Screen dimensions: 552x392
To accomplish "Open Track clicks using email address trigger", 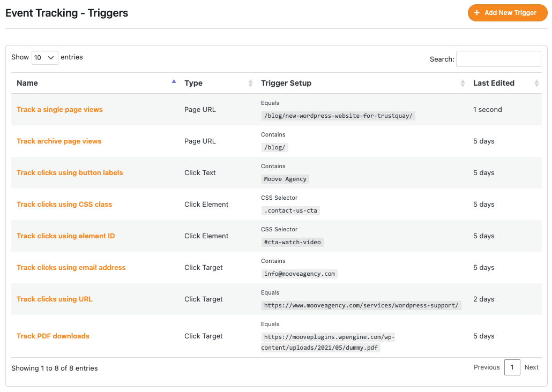I will [x=71, y=267].
